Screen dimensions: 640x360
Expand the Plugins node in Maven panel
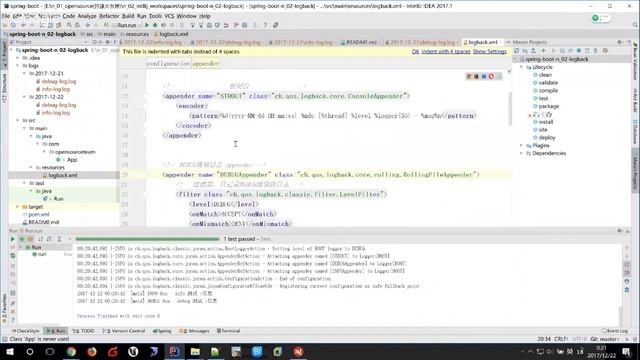tap(522, 146)
